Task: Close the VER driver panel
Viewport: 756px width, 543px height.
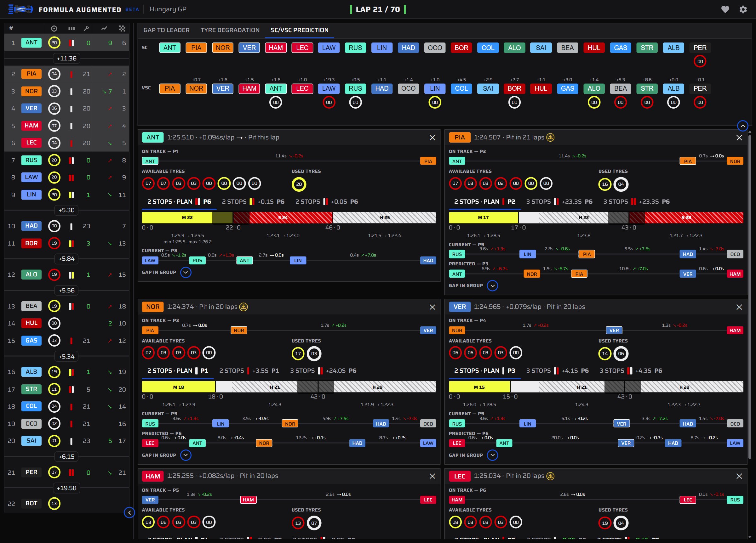Action: [739, 307]
